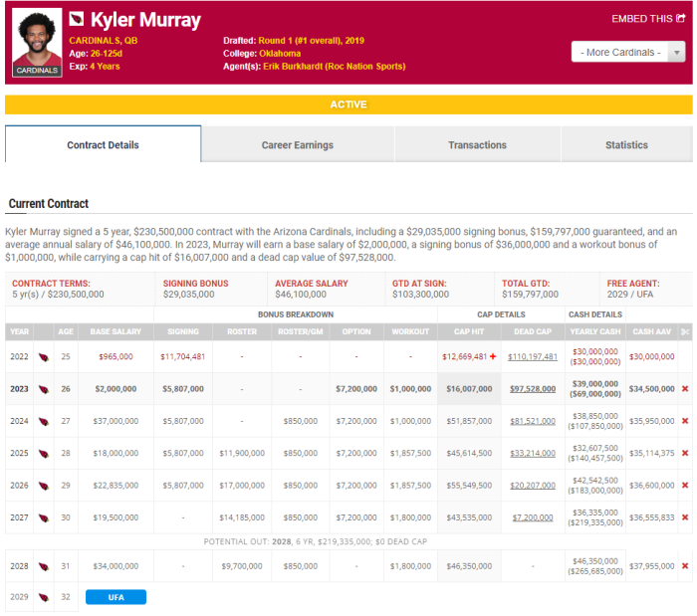
Task: Open the 2025 dead cap $33,214,000 link
Action: (x=533, y=453)
